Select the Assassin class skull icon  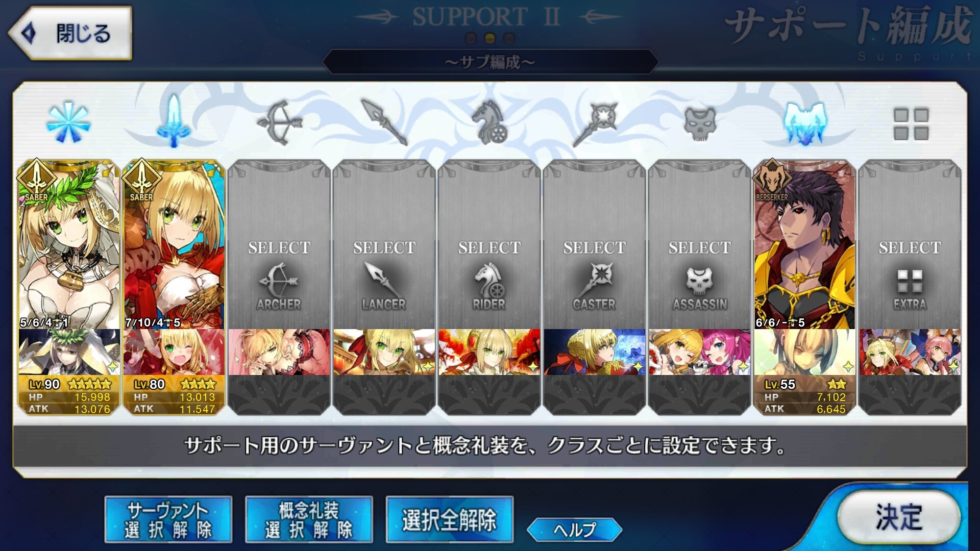click(700, 123)
